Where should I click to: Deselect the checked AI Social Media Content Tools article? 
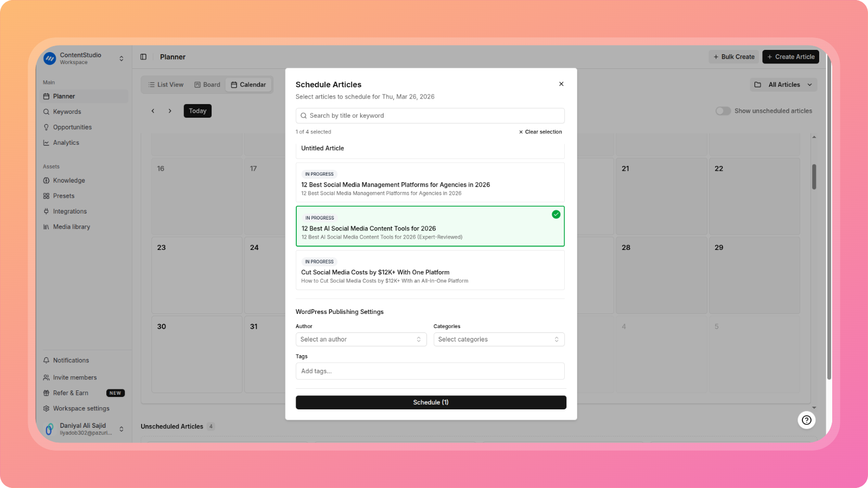[430, 226]
